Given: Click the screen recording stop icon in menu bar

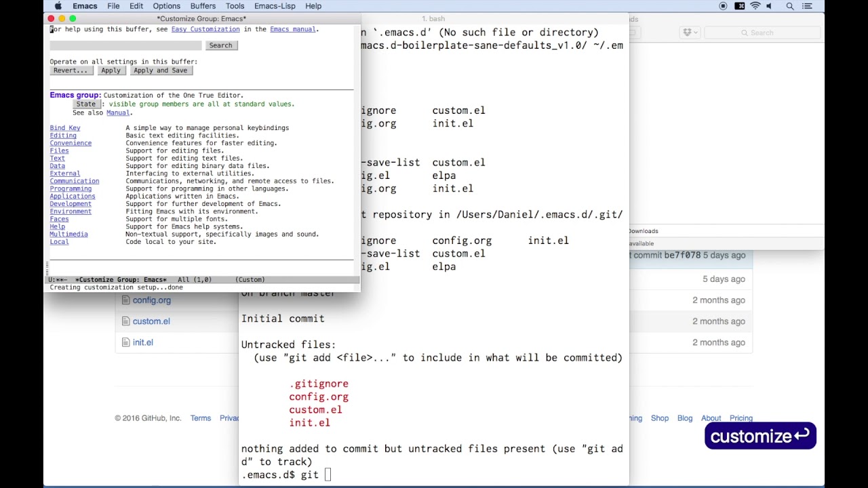Looking at the screenshot, I should pyautogui.click(x=723, y=6).
